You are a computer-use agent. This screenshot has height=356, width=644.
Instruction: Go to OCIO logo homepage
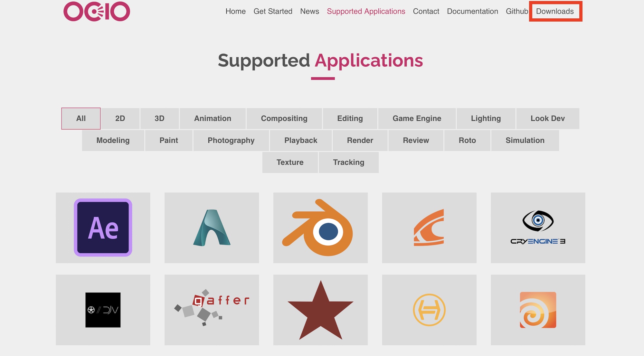[x=97, y=12]
